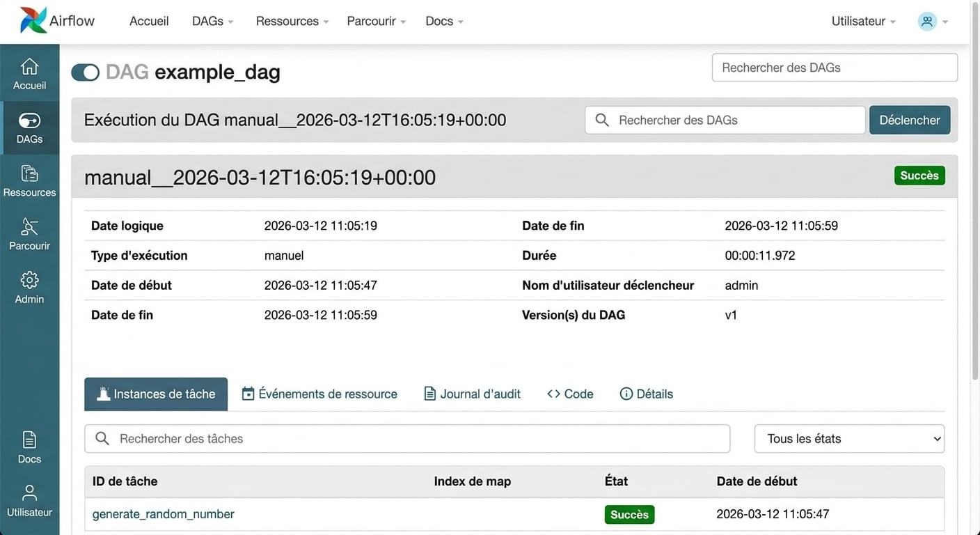980x535 pixels.
Task: Go to Accueil in top navigation
Action: coord(149,21)
